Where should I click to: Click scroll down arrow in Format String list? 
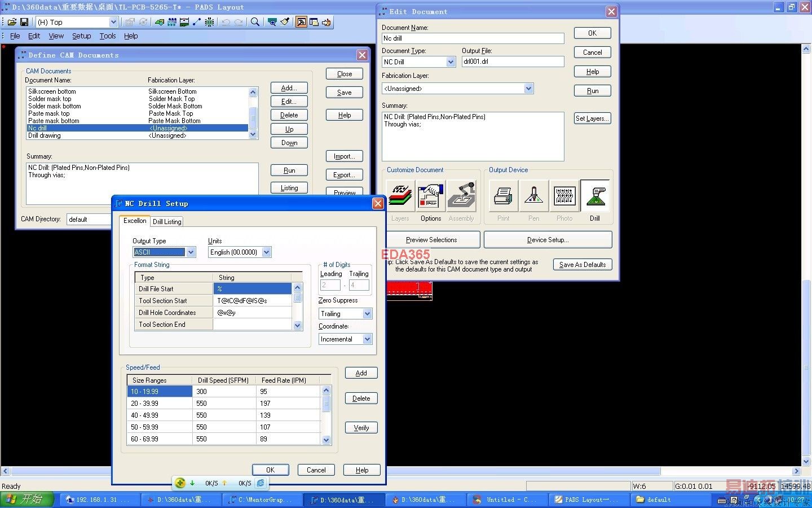coord(298,325)
